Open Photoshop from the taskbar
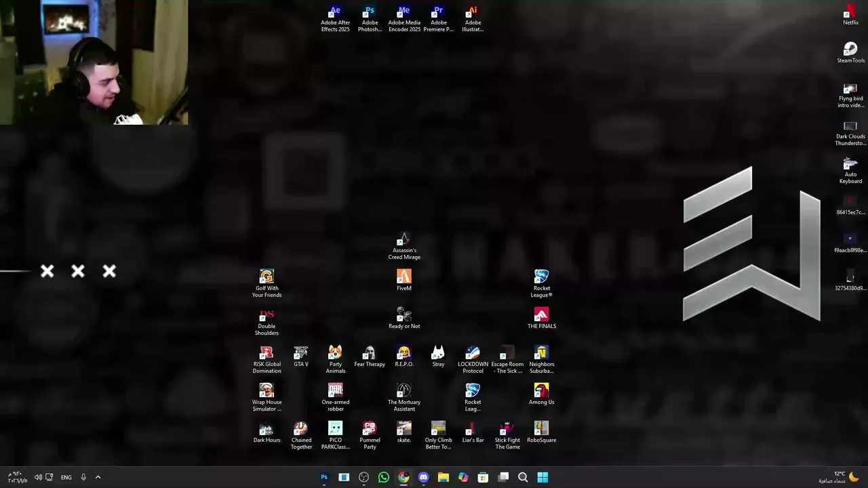868x488 pixels. tap(324, 477)
